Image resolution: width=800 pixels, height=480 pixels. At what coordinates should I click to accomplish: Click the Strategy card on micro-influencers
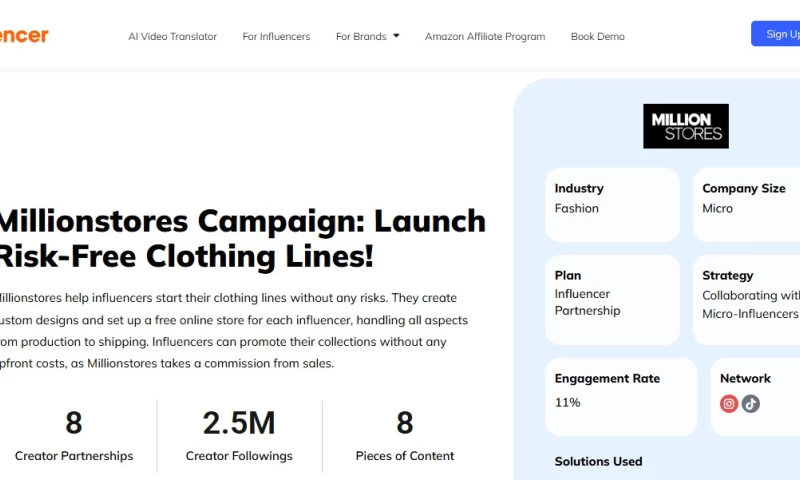coord(750,298)
